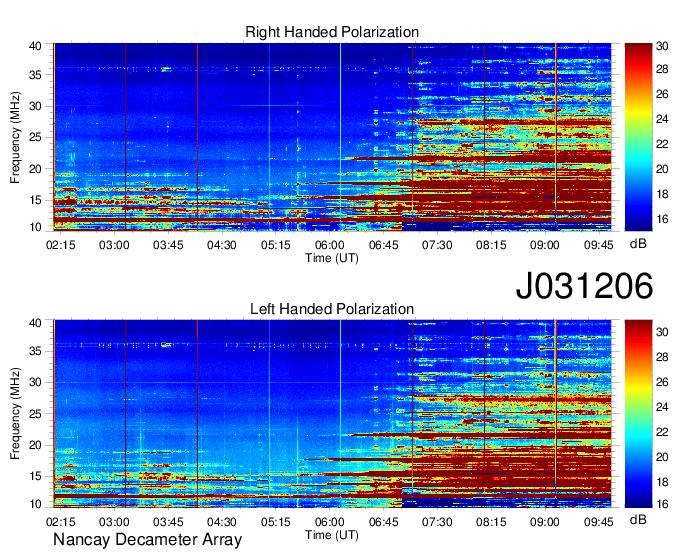Click the 28 dB tick on left-handed color bar
Screen dimensions: 680x552
tap(662, 357)
